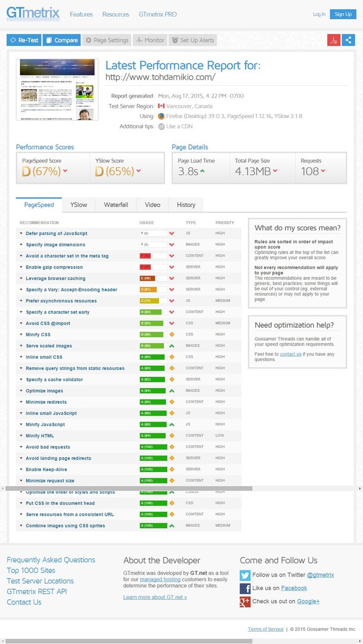This screenshot has height=644, width=363.
Task: Click the GTmetrix logo
Action: tap(33, 14)
